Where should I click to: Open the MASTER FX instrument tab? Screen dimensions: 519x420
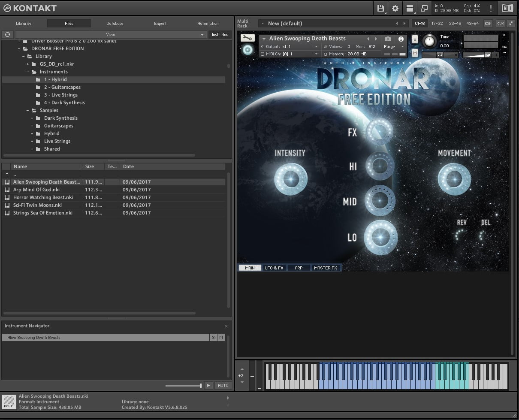click(326, 268)
